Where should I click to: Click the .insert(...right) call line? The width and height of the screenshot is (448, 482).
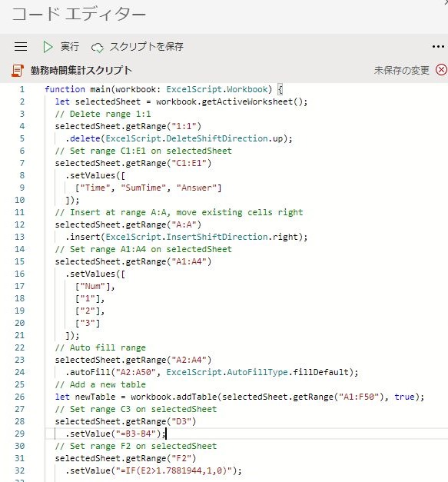point(186,237)
